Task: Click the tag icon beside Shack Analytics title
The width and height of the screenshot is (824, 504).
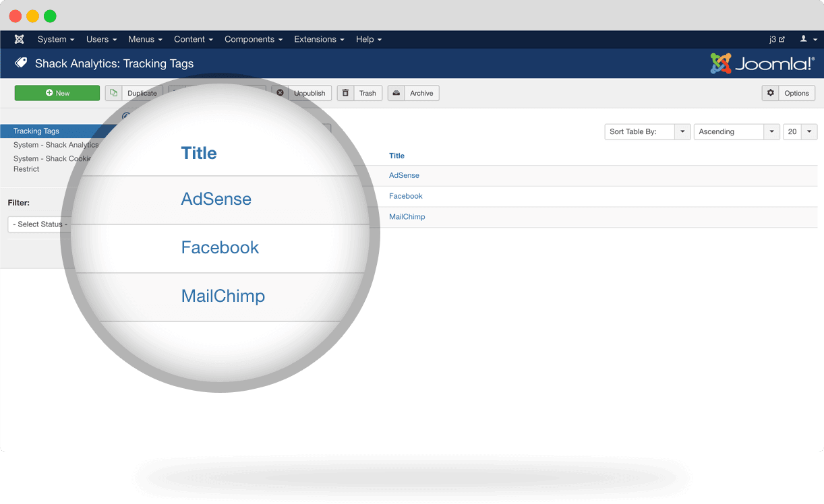Action: (x=21, y=63)
